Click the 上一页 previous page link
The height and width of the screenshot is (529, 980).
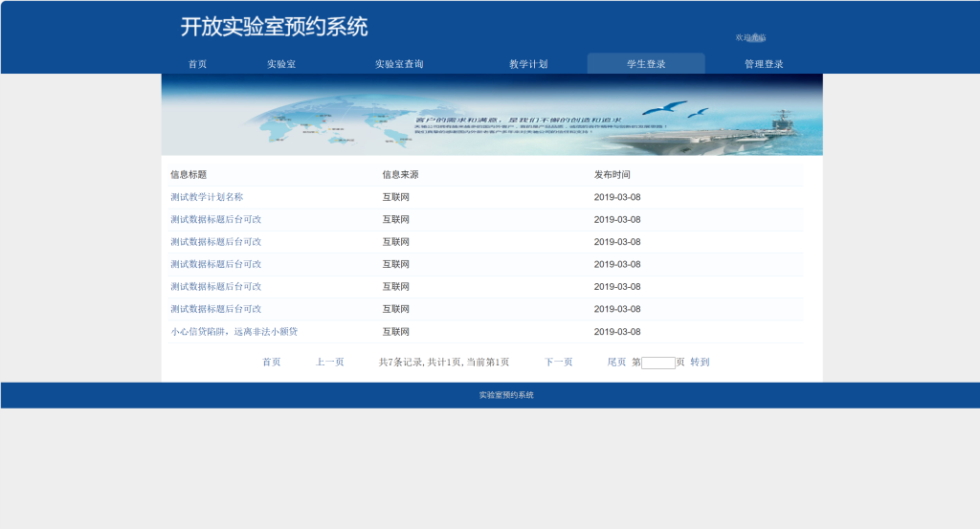[x=329, y=362]
